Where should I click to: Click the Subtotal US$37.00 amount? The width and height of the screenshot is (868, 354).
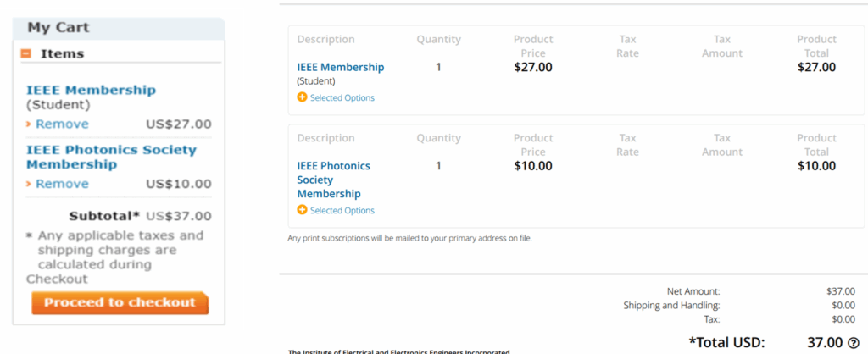tap(179, 216)
